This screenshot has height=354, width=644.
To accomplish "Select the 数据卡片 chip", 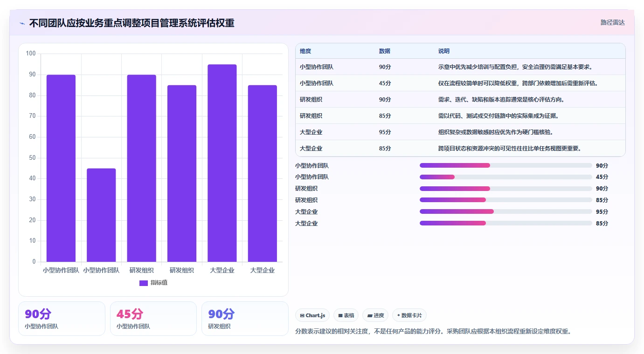I will (x=409, y=315).
